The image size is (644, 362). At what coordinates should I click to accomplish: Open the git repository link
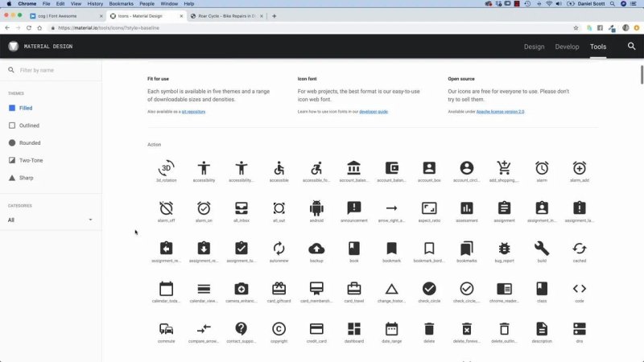coord(193,112)
